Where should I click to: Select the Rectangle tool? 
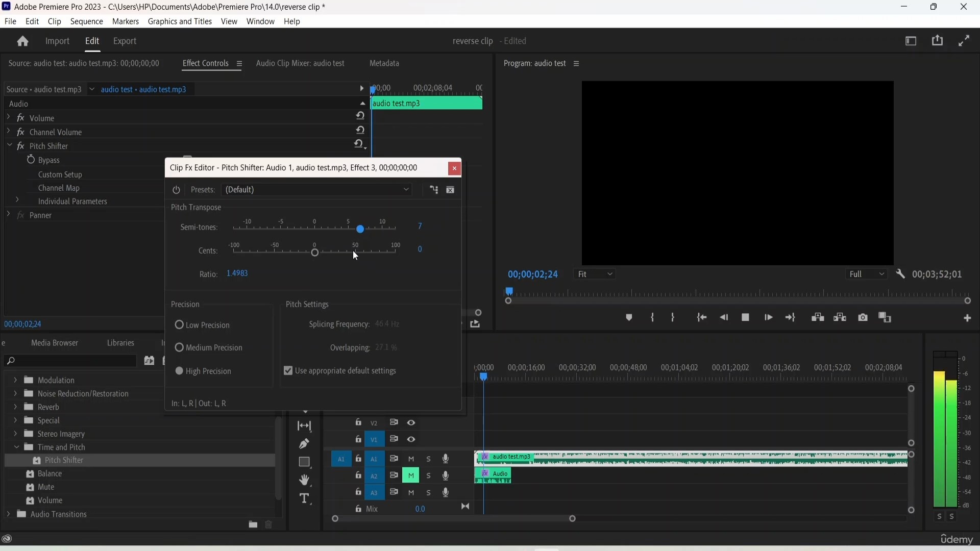tap(305, 463)
